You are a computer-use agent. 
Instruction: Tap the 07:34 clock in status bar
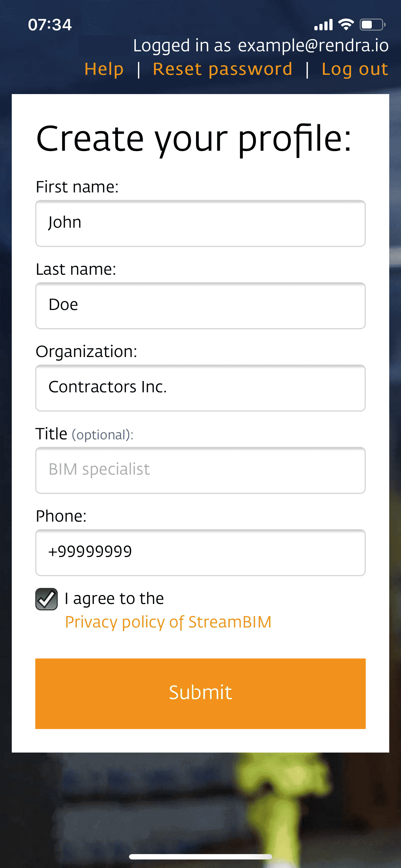[50, 25]
